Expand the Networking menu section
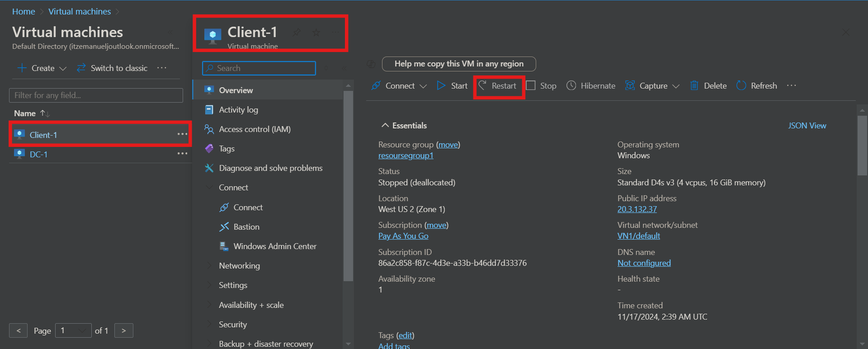 point(239,266)
